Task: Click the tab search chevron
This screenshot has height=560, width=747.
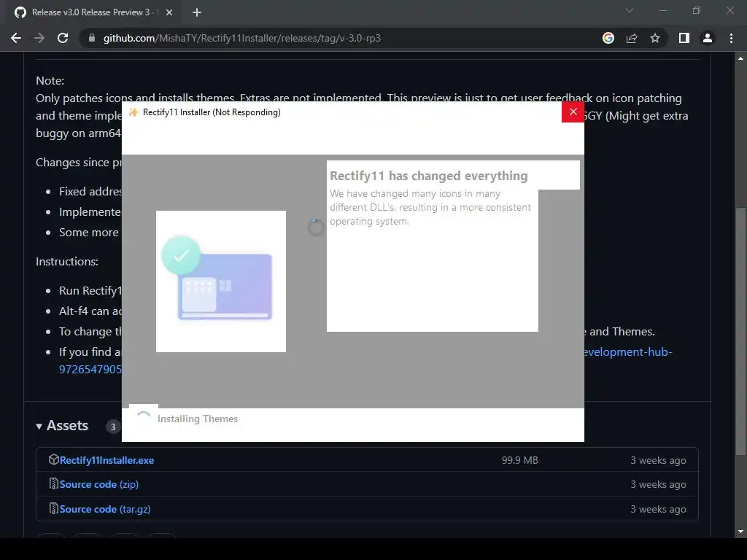Action: coord(630,10)
